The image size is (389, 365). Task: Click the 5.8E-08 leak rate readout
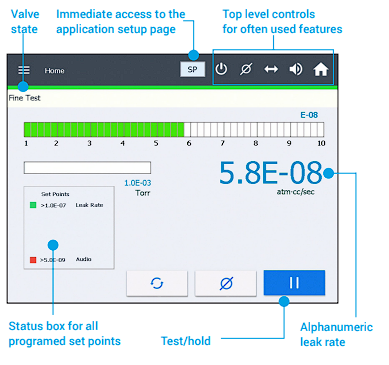point(270,173)
